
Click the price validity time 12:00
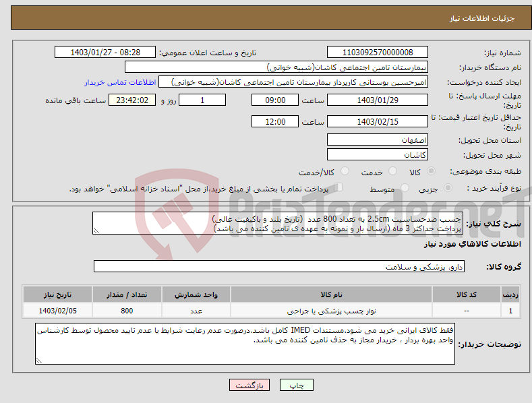pos(275,121)
